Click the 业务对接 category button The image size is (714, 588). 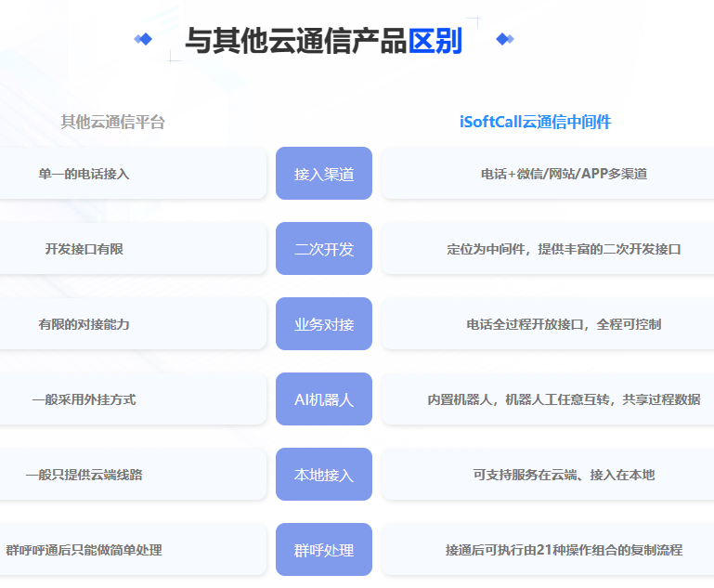tap(324, 324)
